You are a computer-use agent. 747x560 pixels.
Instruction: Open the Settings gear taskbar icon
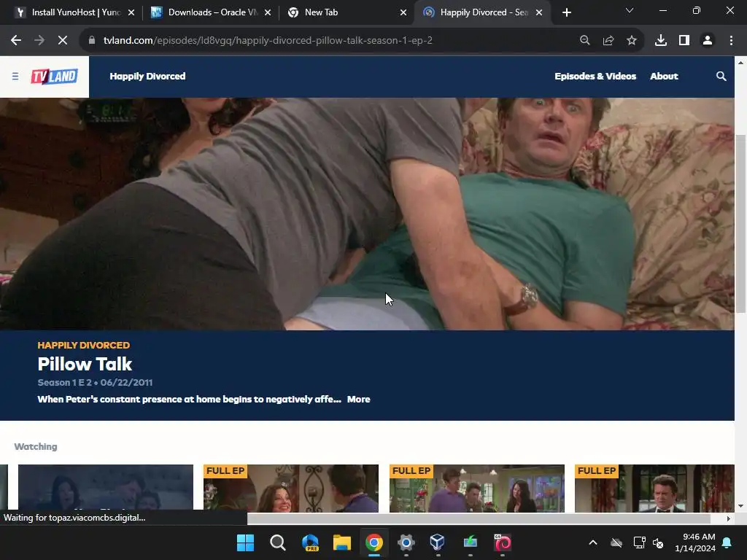[x=406, y=542]
